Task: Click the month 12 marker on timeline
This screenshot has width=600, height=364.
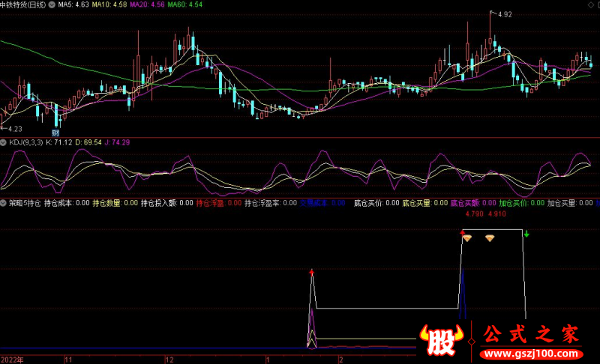Action: click(x=170, y=359)
